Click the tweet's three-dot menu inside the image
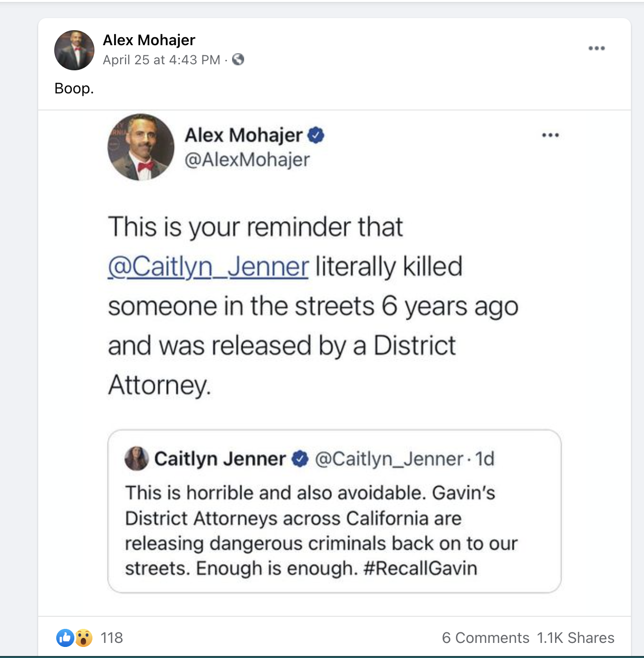644x658 pixels. click(551, 135)
